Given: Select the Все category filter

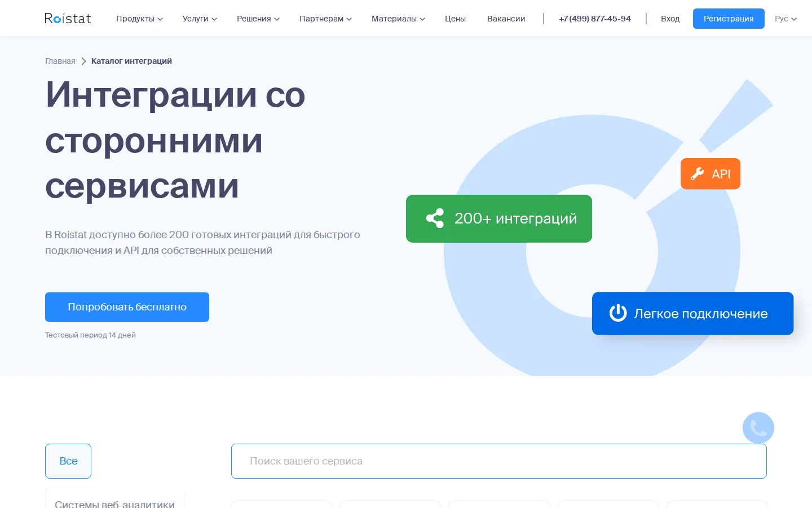Looking at the screenshot, I should (68, 461).
